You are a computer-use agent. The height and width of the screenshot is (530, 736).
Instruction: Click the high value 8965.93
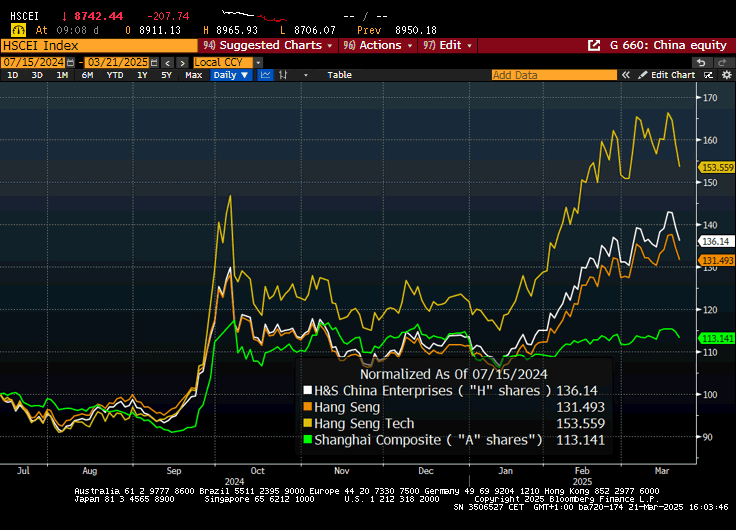237,31
